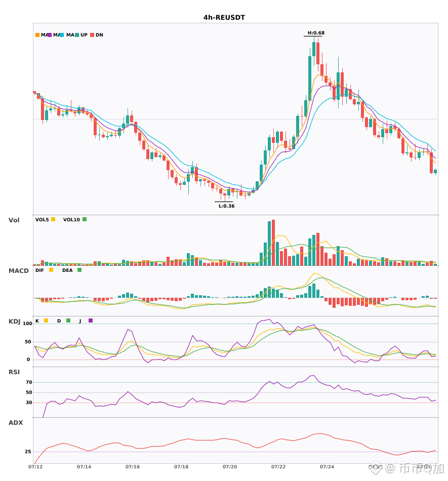
Task: Click the yellow K legend swatch
Action: pos(46,320)
